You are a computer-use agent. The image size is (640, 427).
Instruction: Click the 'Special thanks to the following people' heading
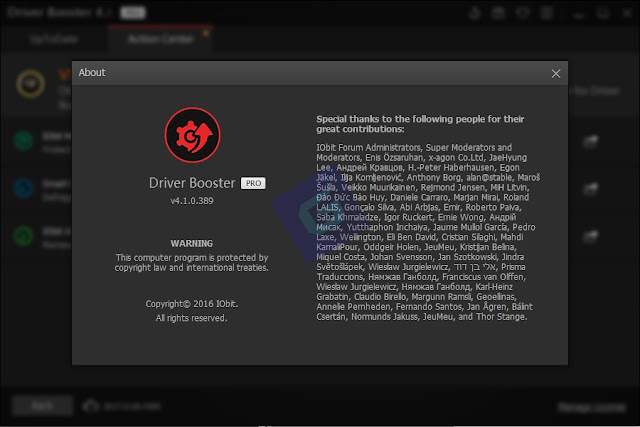coord(420,124)
